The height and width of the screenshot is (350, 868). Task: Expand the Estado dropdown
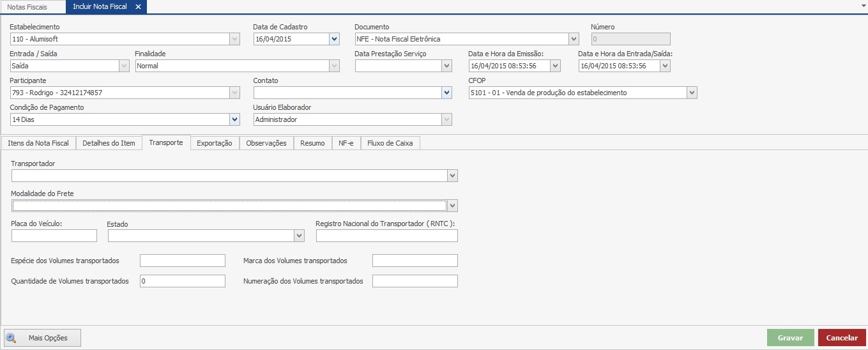click(x=299, y=236)
